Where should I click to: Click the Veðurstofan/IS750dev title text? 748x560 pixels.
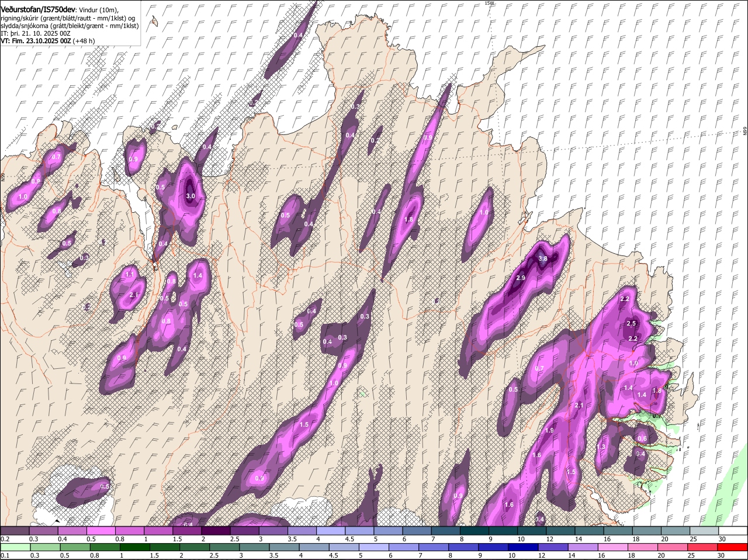tap(37, 9)
